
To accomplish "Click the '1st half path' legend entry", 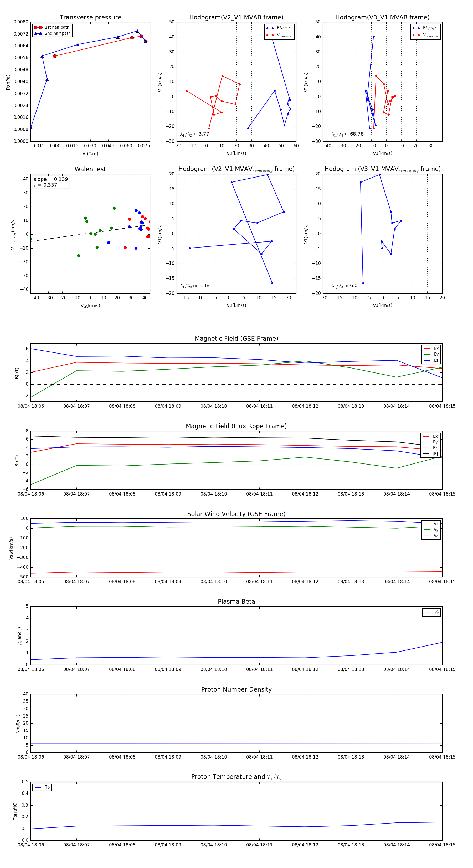I will (x=52, y=27).
